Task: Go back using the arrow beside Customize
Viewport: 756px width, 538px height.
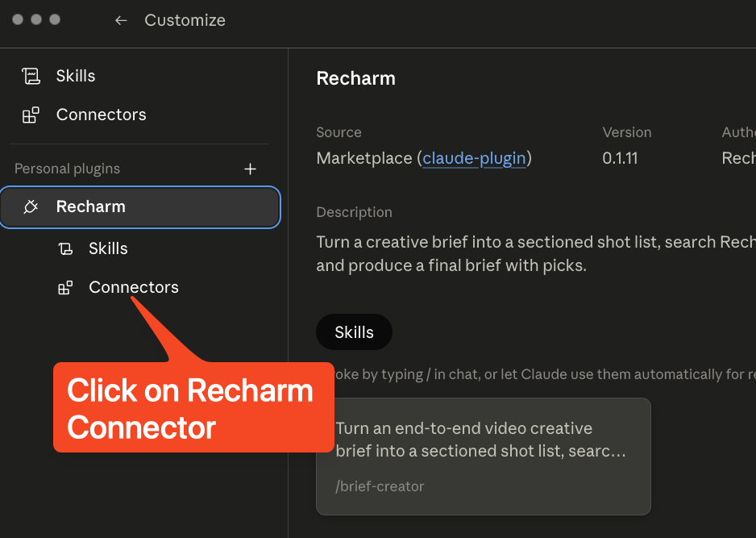Action: (121, 20)
